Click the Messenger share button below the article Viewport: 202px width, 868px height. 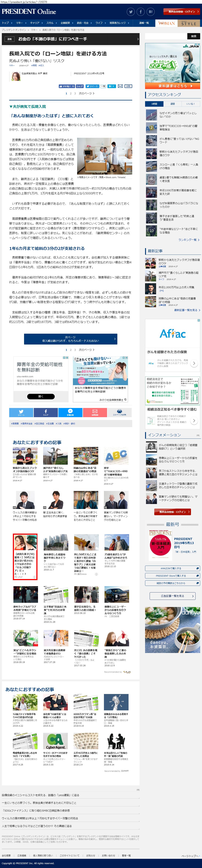(70, 412)
